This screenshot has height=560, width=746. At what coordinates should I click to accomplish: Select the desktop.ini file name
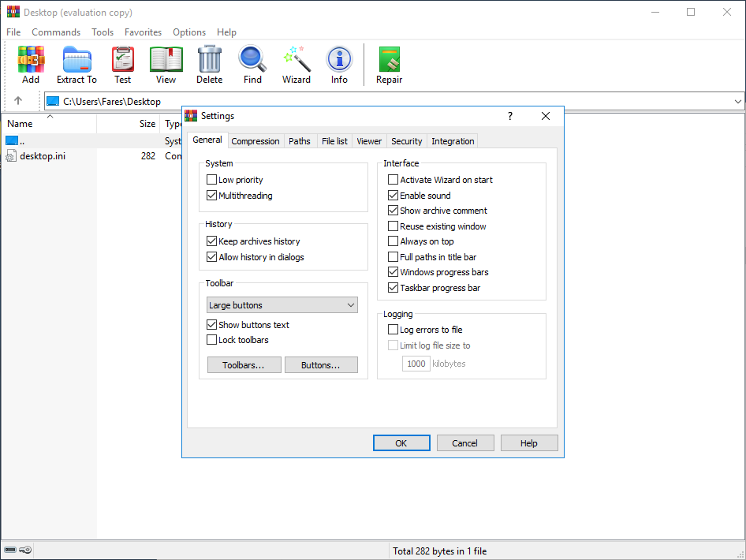43,156
